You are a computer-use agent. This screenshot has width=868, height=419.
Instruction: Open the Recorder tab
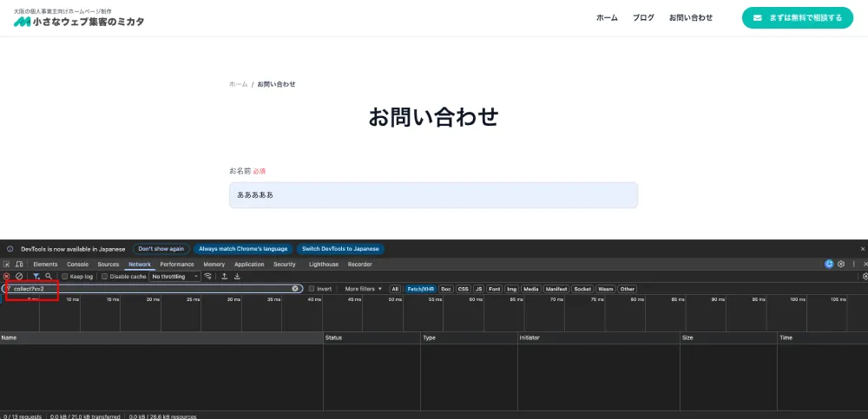click(360, 265)
